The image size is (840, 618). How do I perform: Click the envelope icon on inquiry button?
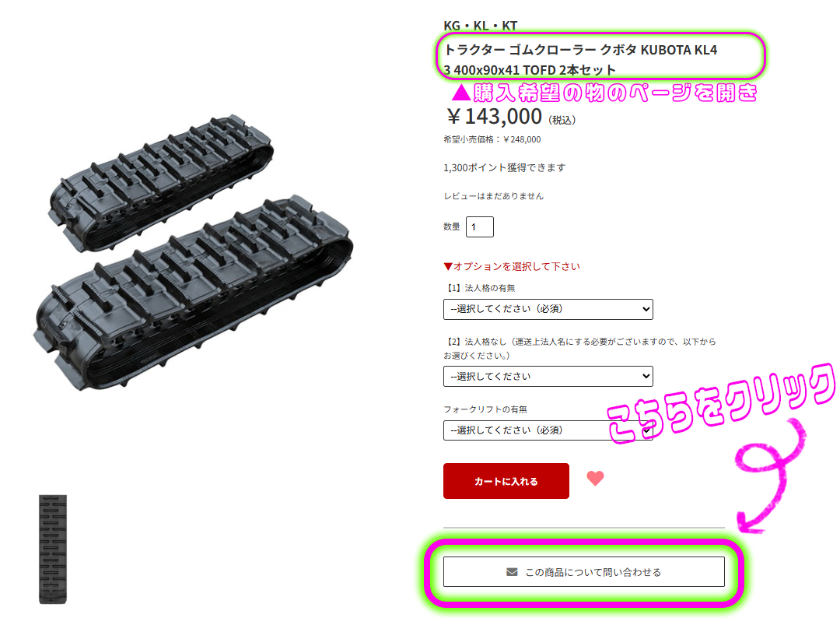tap(512, 572)
